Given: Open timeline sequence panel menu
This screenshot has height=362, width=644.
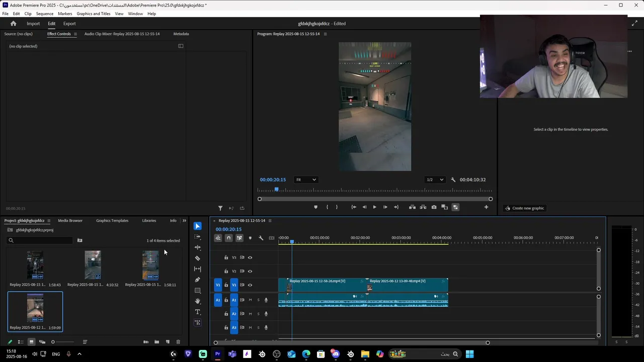Looking at the screenshot, I should coord(270,220).
